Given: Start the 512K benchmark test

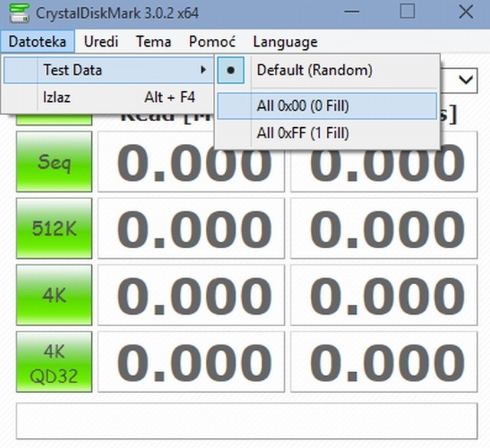Looking at the screenshot, I should (x=54, y=228).
